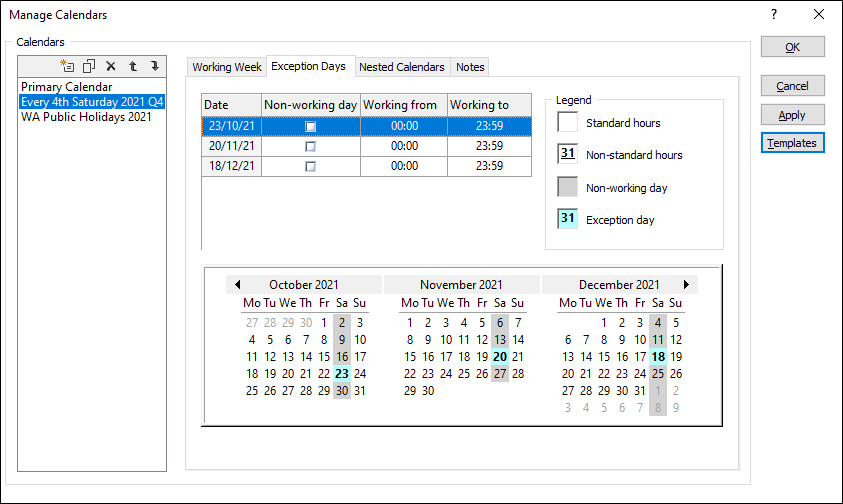The image size is (843, 504).
Task: Open the Templates button
Action: click(x=792, y=143)
